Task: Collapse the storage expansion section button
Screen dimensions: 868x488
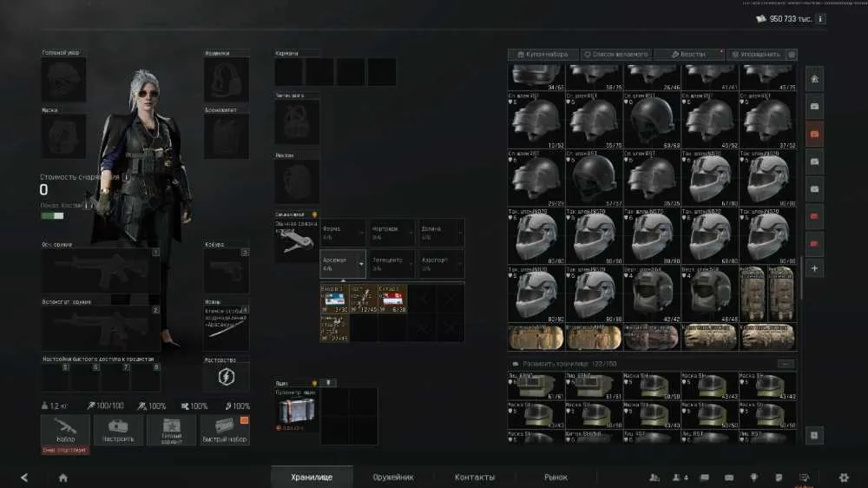Action: (785, 364)
